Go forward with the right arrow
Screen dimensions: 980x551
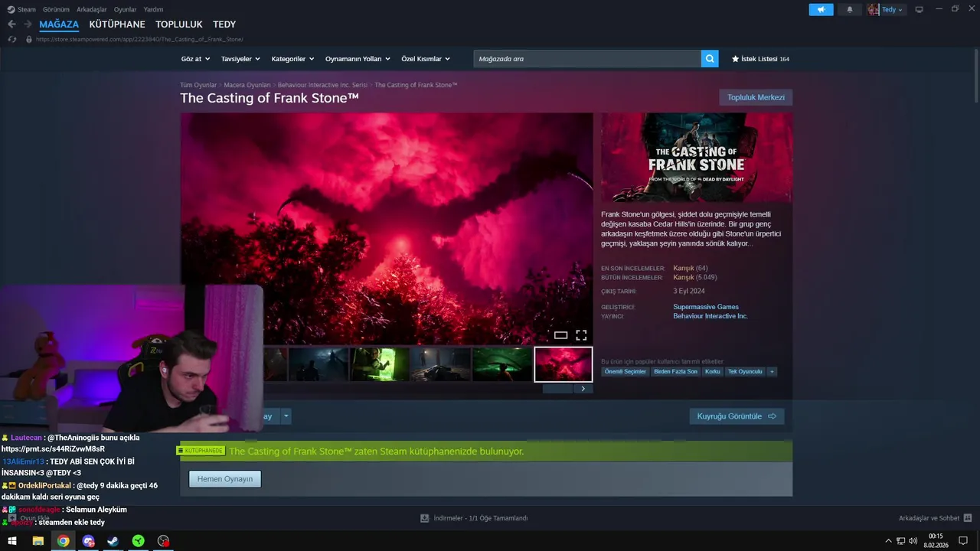[x=28, y=24]
